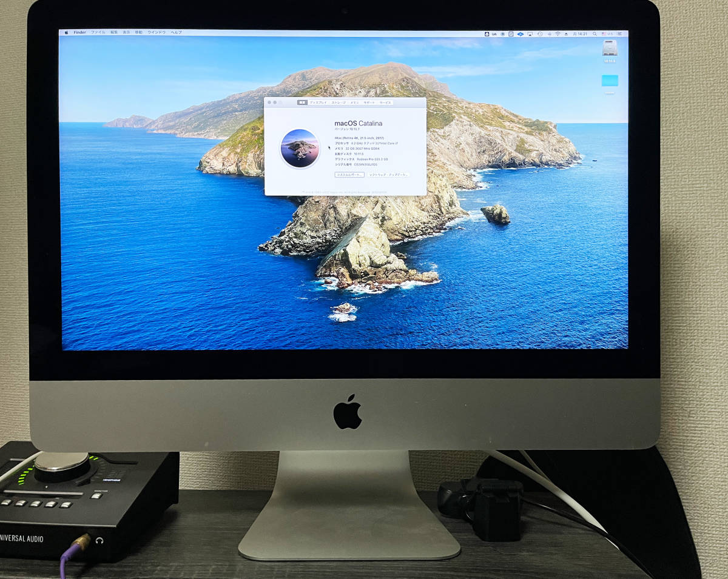
Task: Open the Apple menu
Action: click(66, 32)
